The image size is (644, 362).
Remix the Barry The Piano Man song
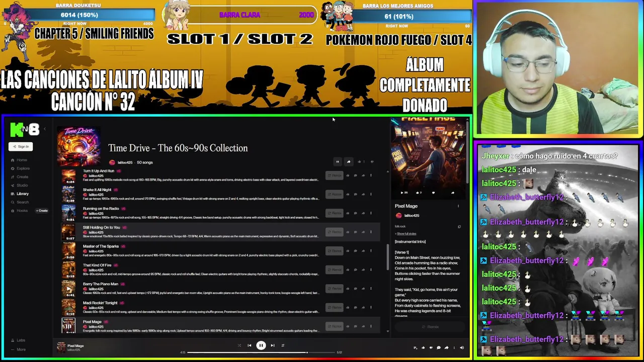[x=334, y=289]
